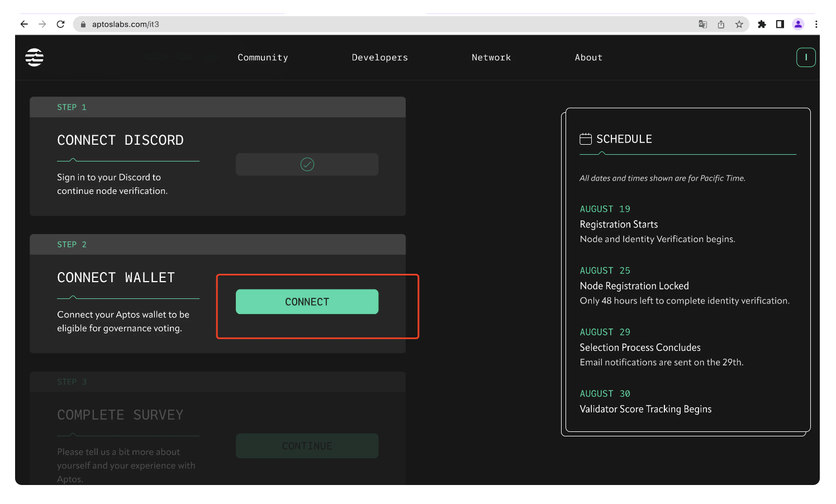Image resolution: width=836 pixels, height=504 pixels.
Task: Click the "AUGUST 30" date
Action: [605, 394]
